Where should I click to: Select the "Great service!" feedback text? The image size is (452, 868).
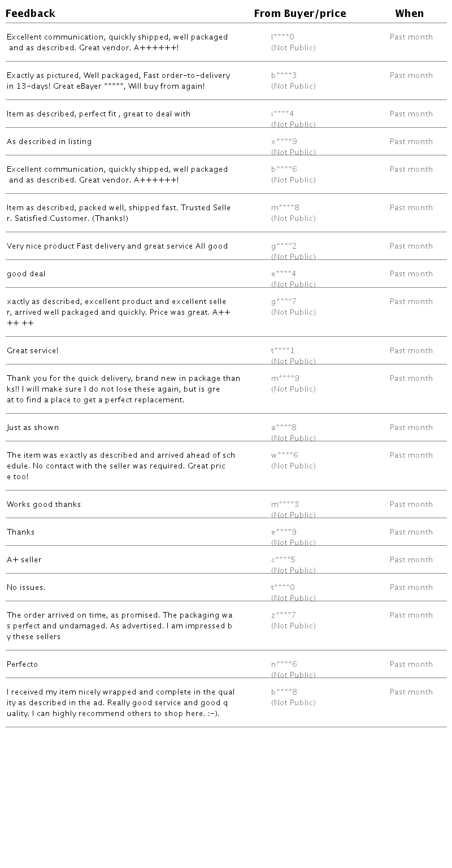click(x=33, y=351)
